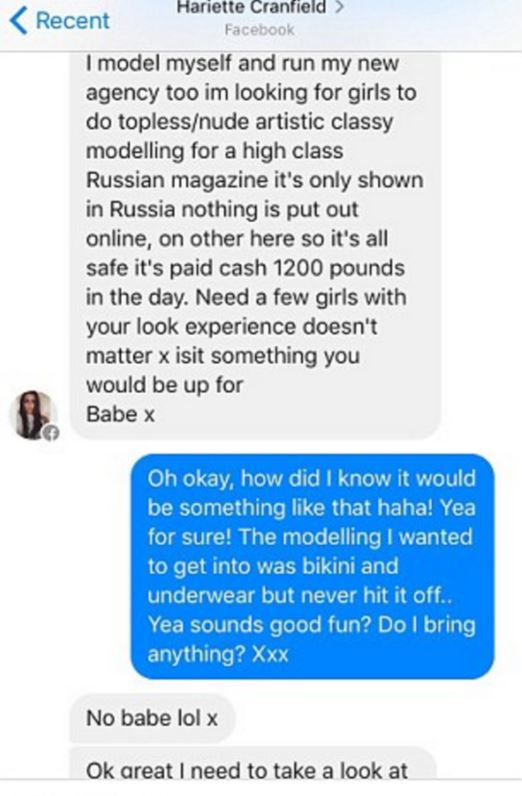Click the 'Babe x' line in the gray message

[120, 414]
